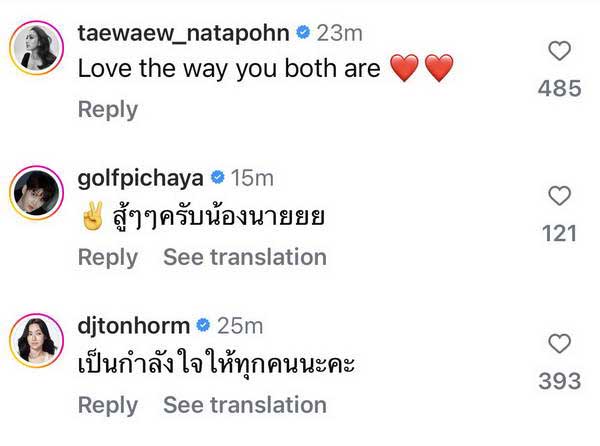Reply to golfpichaya's comment
Viewport: 600px width, 446px height.
tap(107, 257)
